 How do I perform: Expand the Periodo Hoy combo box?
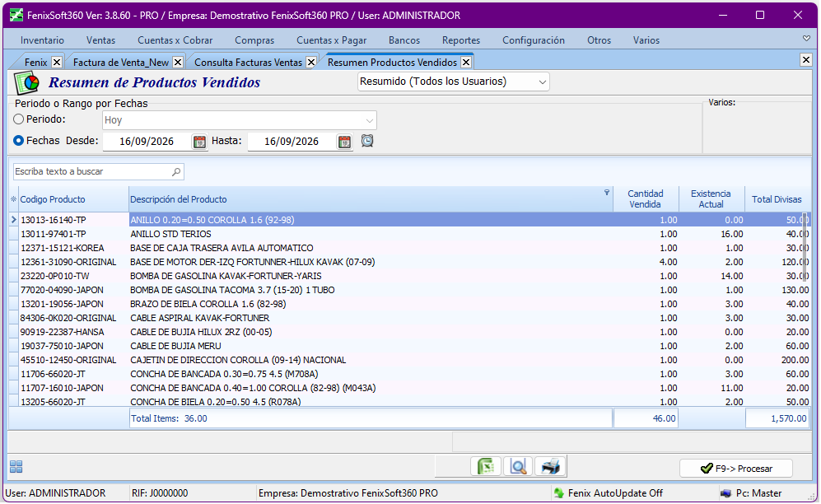click(370, 121)
